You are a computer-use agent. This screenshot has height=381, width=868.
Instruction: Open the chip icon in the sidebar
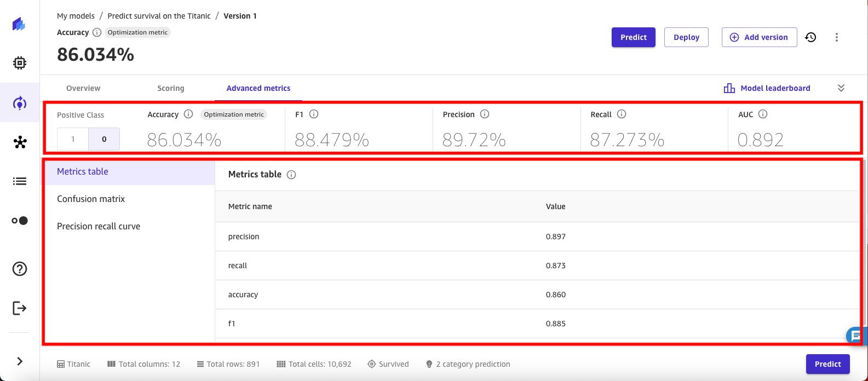(x=20, y=63)
